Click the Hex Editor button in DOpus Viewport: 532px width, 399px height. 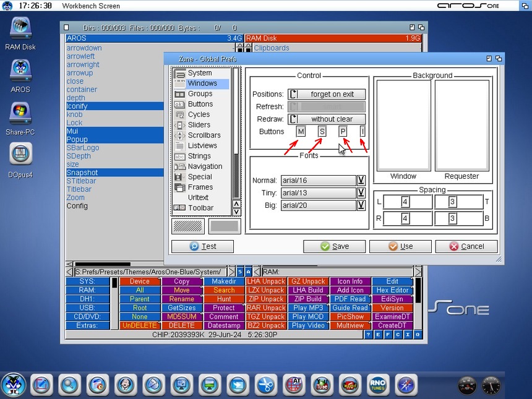pyautogui.click(x=392, y=290)
